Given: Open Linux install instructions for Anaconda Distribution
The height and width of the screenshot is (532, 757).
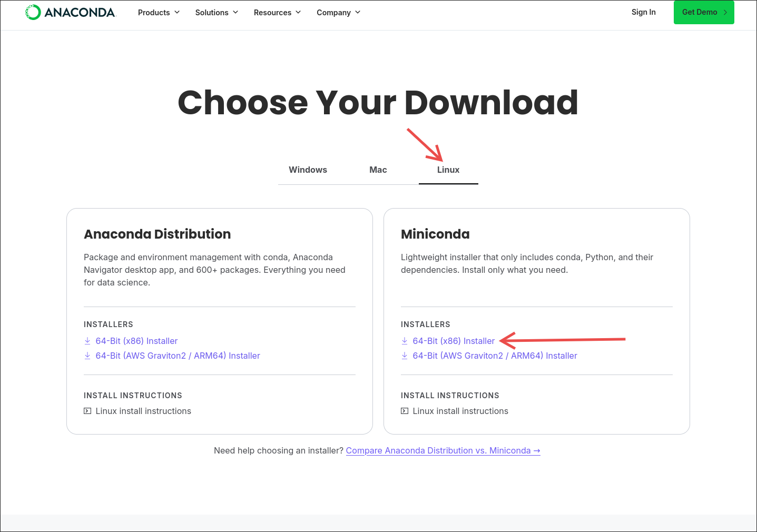Looking at the screenshot, I should point(143,411).
